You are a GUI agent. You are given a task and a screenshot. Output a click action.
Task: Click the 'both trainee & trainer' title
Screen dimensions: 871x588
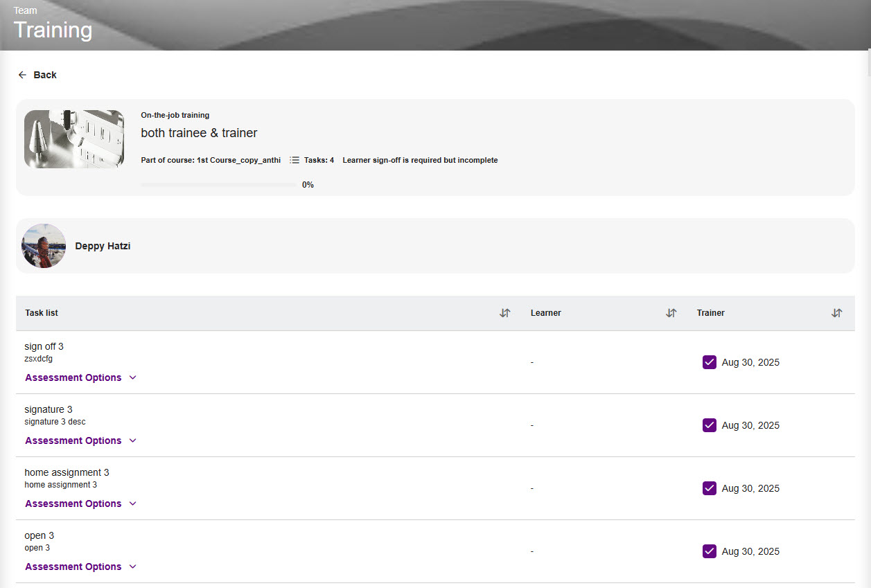point(199,133)
